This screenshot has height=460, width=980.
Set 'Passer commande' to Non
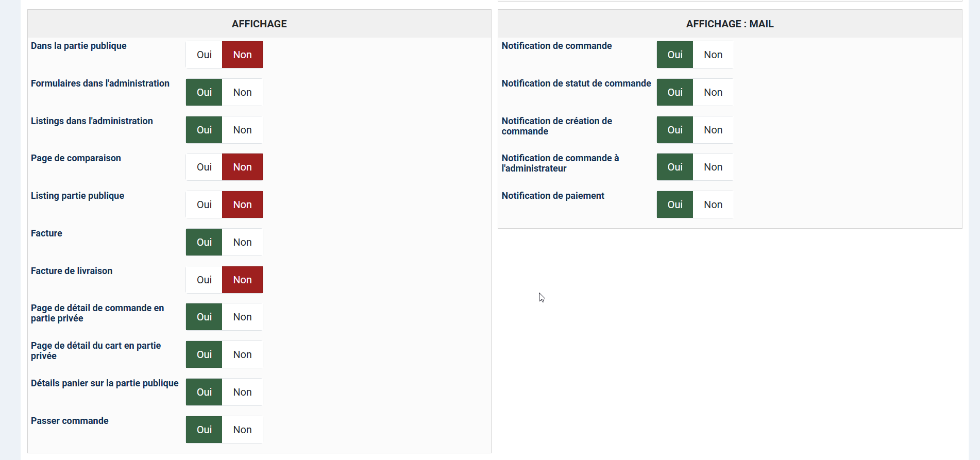click(242, 430)
